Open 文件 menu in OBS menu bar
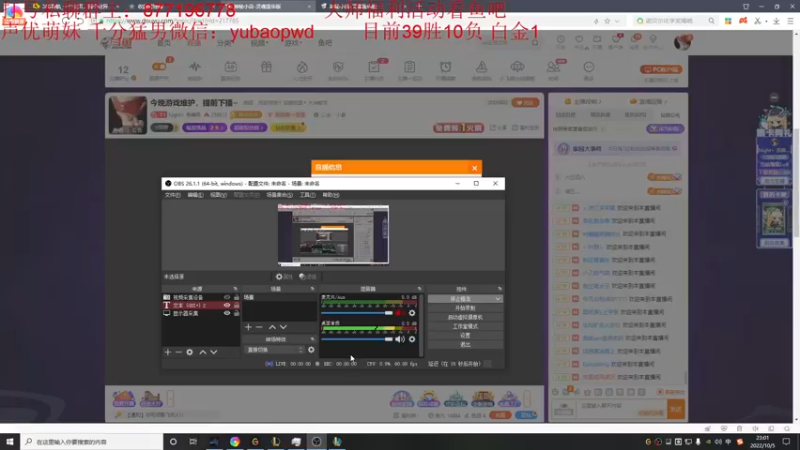Viewport: 800px width, 450px height. (172, 195)
